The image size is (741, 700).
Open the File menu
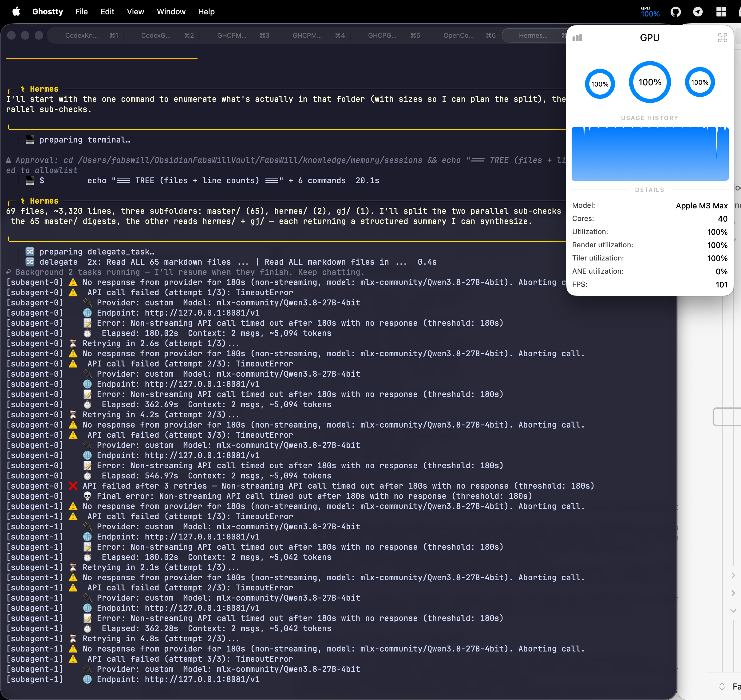pos(81,12)
